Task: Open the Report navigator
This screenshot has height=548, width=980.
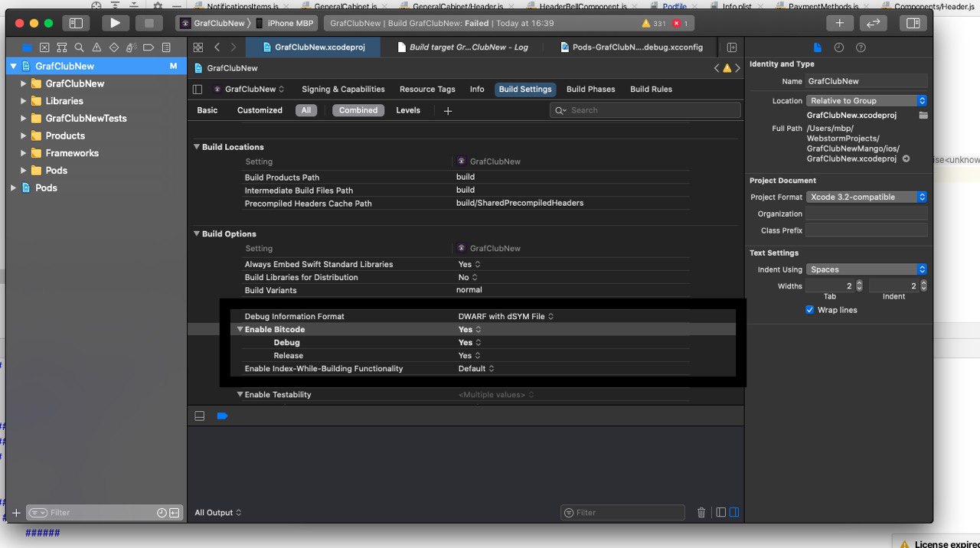Action: (x=166, y=47)
